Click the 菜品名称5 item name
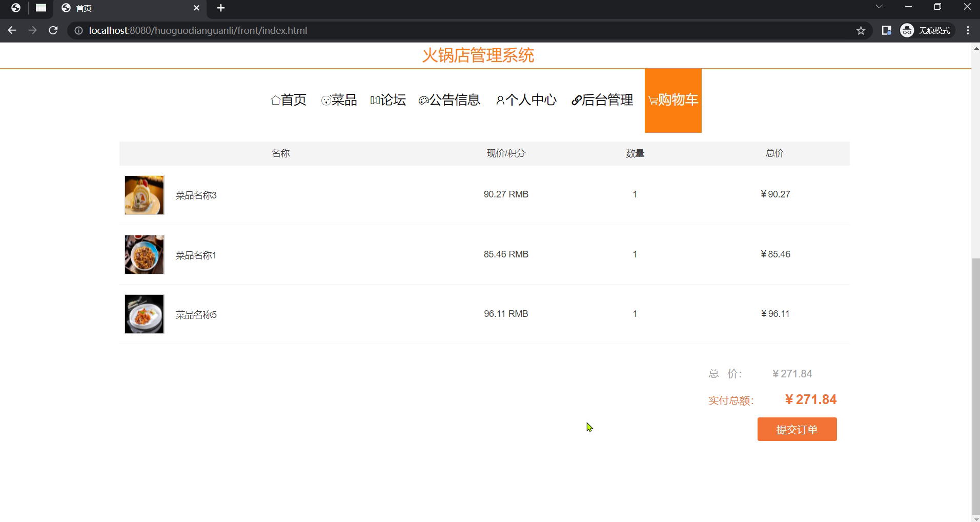This screenshot has width=980, height=522. coord(196,315)
